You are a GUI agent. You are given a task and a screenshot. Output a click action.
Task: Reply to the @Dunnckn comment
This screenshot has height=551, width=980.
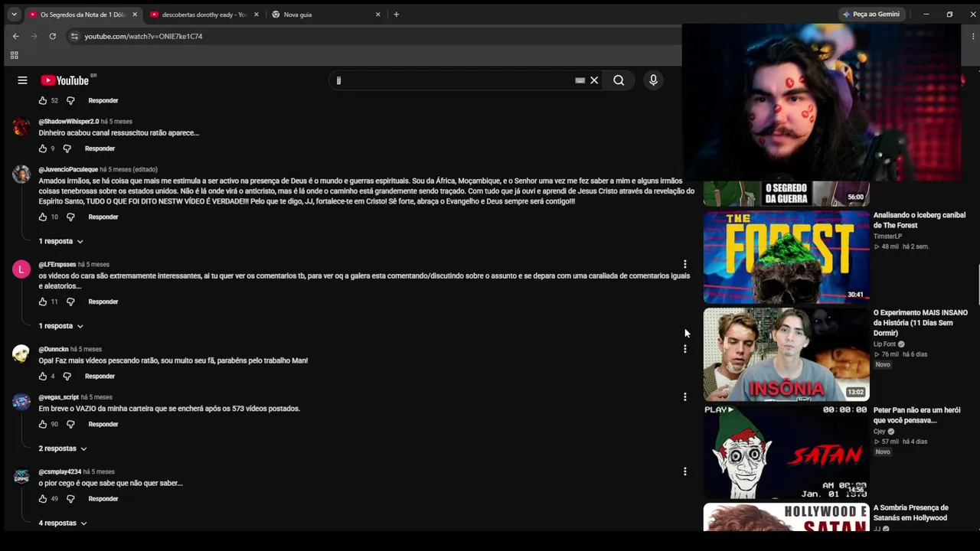point(100,377)
